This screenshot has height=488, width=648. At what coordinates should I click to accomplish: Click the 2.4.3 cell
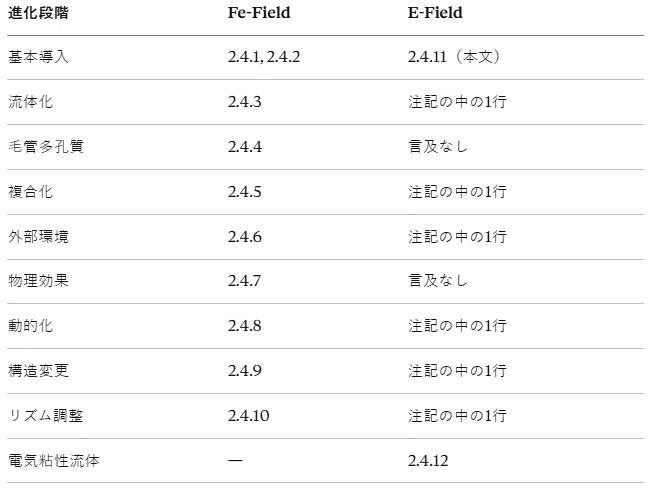(245, 102)
